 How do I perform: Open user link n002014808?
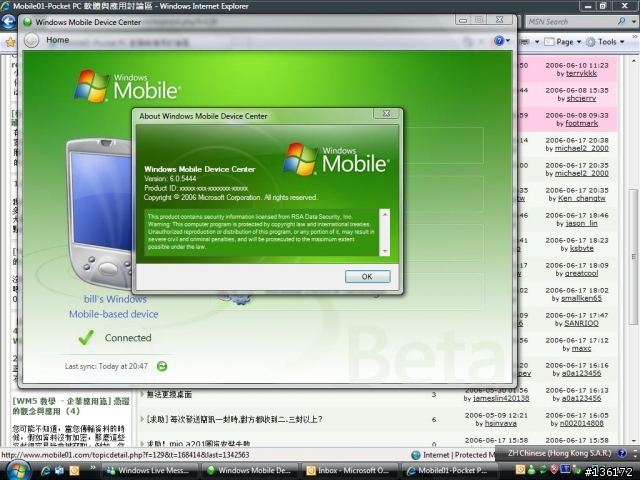coord(582,424)
